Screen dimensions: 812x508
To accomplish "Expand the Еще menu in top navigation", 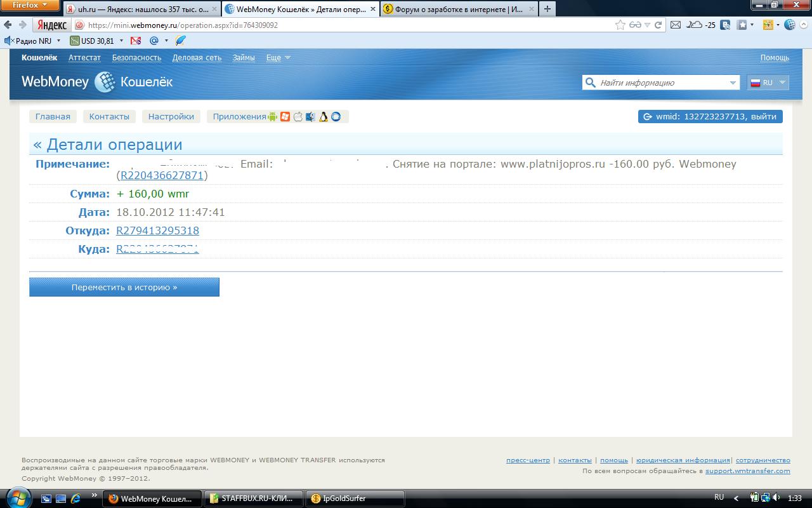I will coord(278,58).
